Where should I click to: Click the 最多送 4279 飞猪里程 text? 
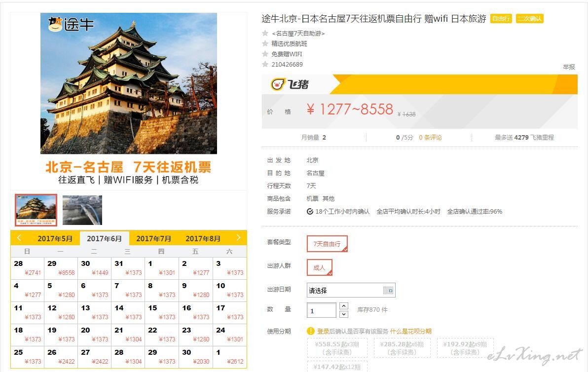524,137
